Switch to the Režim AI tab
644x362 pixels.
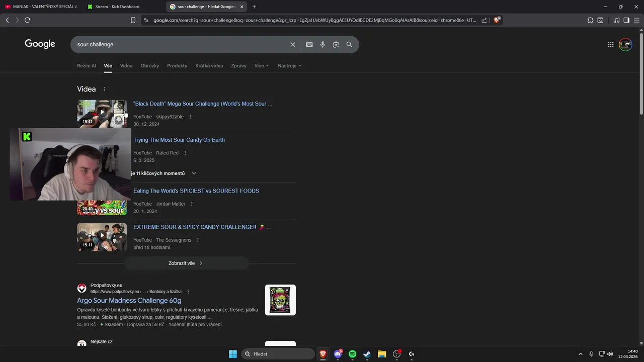click(x=87, y=66)
